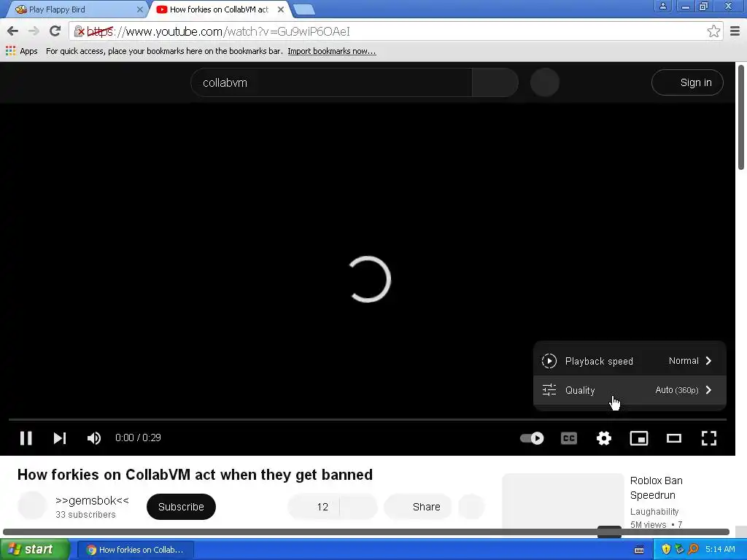747x560 pixels.
Task: Open a new browser tab
Action: (x=303, y=9)
